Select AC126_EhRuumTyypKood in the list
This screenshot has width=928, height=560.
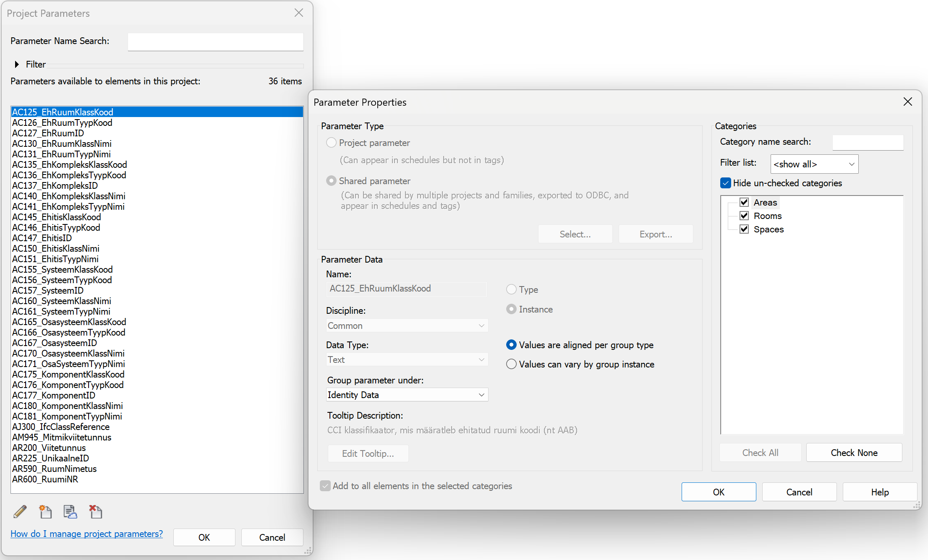pyautogui.click(x=157, y=122)
